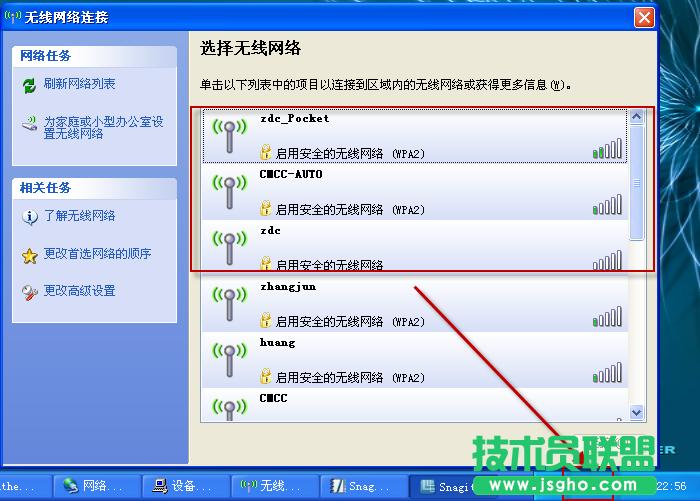The width and height of the screenshot is (700, 501).
Task: Click the 相关任务 panel header
Action: [95, 188]
